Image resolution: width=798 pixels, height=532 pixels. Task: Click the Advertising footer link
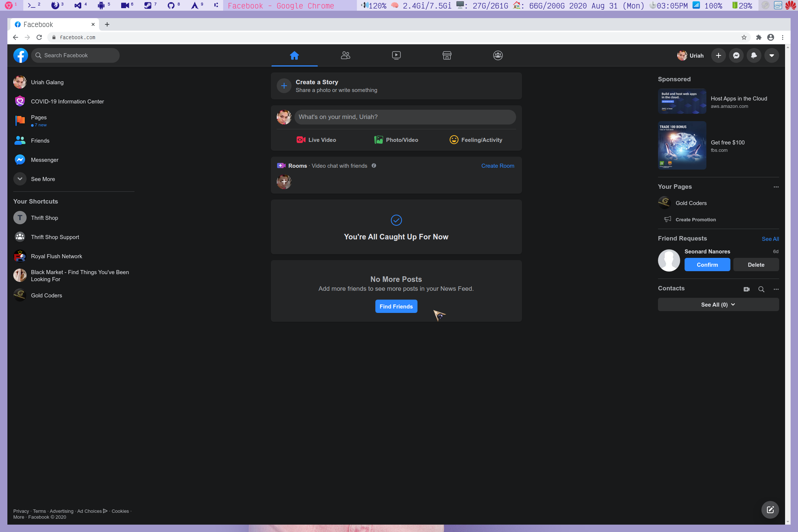[62, 511]
